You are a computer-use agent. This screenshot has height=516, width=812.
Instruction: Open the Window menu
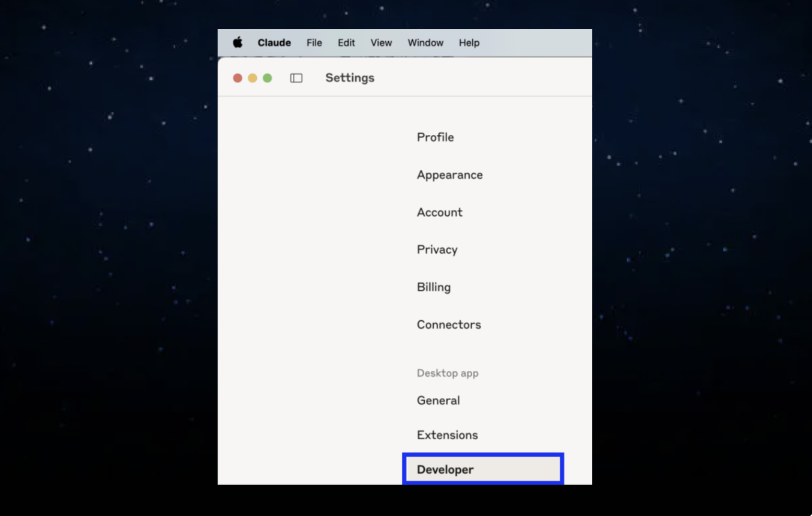(425, 43)
